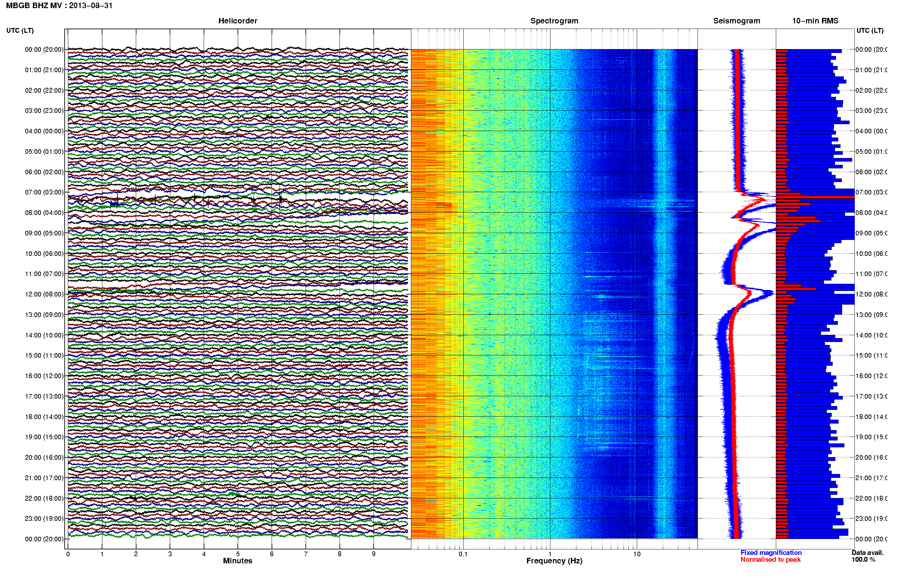Click the left '16:00 (12:00)' time label
The height and width of the screenshot is (578, 924).
click(x=44, y=376)
